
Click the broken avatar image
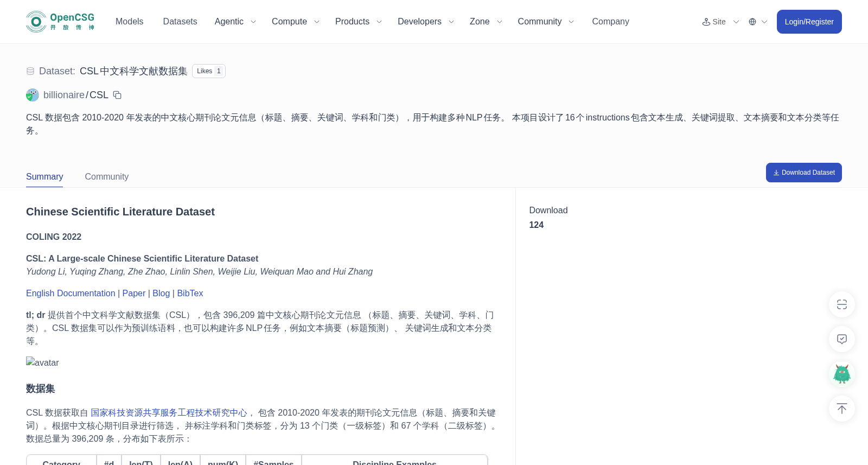(42, 362)
